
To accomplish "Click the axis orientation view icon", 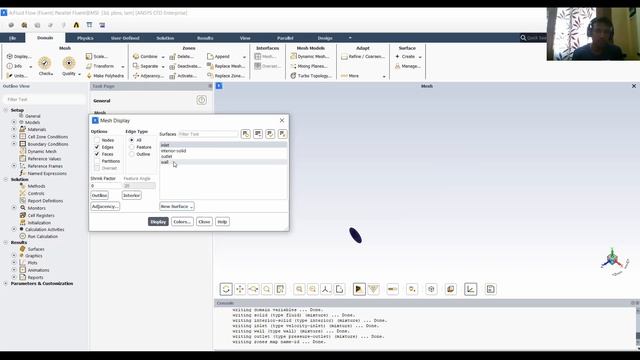I will click(326, 289).
